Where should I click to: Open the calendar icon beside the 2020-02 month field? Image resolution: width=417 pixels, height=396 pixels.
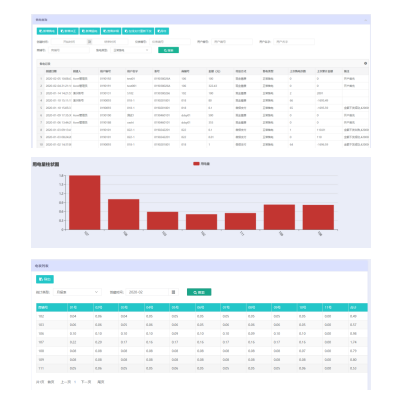pyautogui.click(x=173, y=292)
